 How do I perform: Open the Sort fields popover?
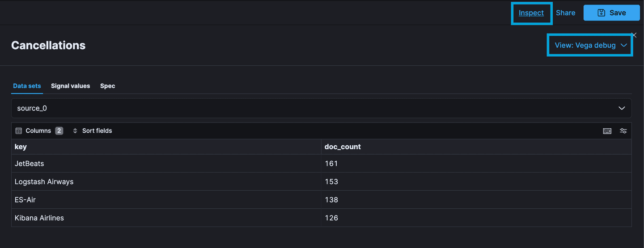pos(92,131)
